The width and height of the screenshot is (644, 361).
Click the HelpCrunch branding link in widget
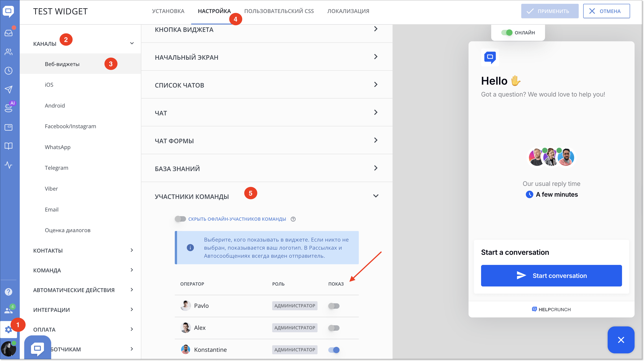pos(551,309)
